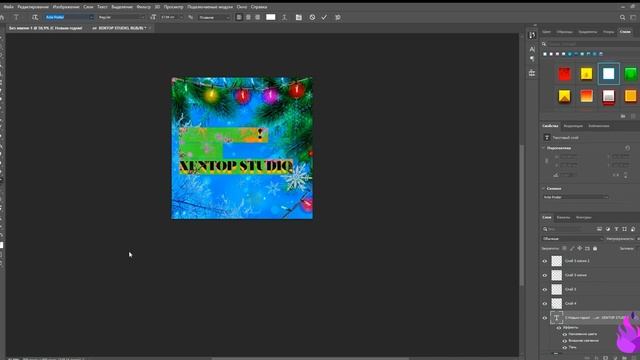The image size is (640, 360).
Task: Apply the yellow style thumbnail in top row
Action: click(x=587, y=74)
